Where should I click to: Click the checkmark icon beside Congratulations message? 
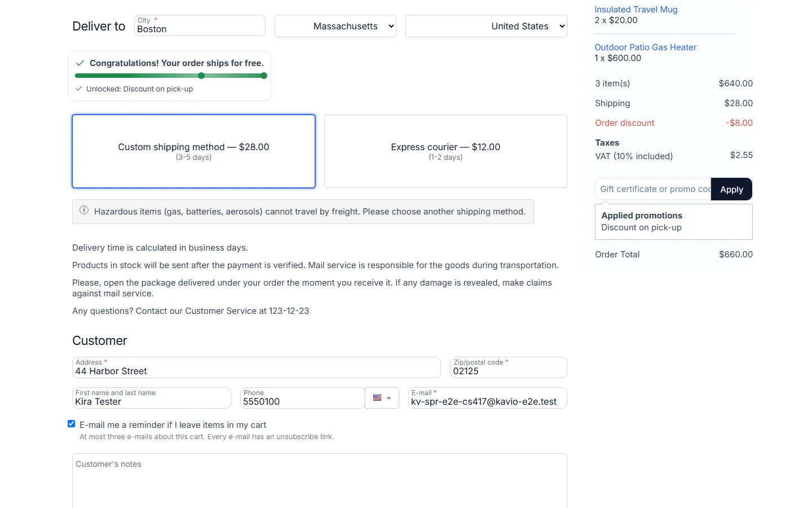pyautogui.click(x=80, y=63)
